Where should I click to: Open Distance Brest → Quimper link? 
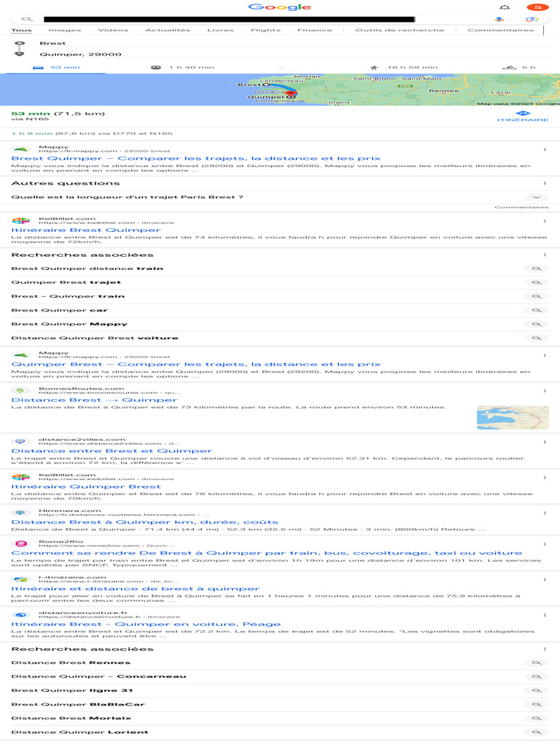click(94, 400)
